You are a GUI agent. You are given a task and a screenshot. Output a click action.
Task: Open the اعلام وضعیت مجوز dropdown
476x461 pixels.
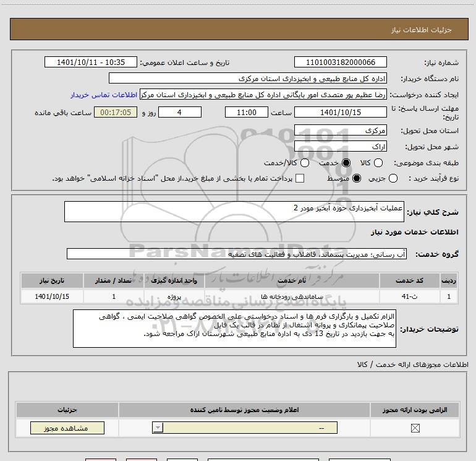245,428
